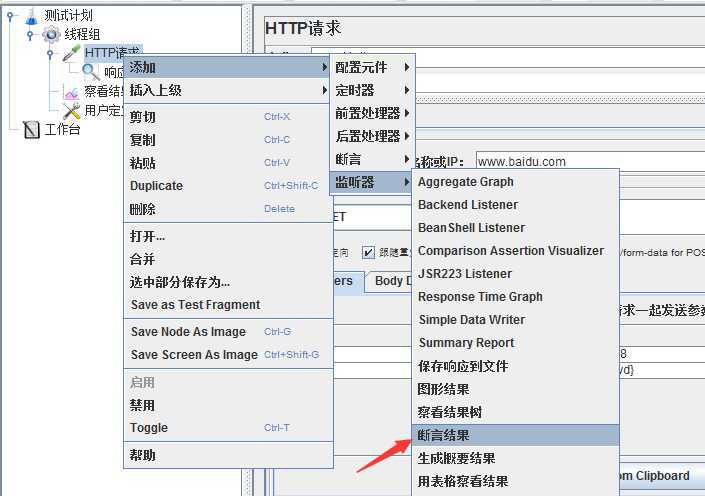Select 粘贴 in context menu

tap(228, 163)
